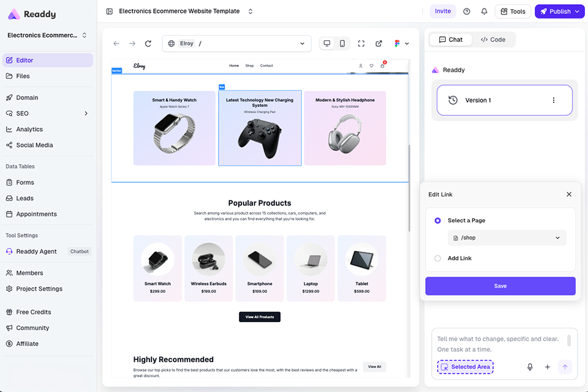588x392 pixels.
Task: Open Forms data table
Action: (48, 183)
